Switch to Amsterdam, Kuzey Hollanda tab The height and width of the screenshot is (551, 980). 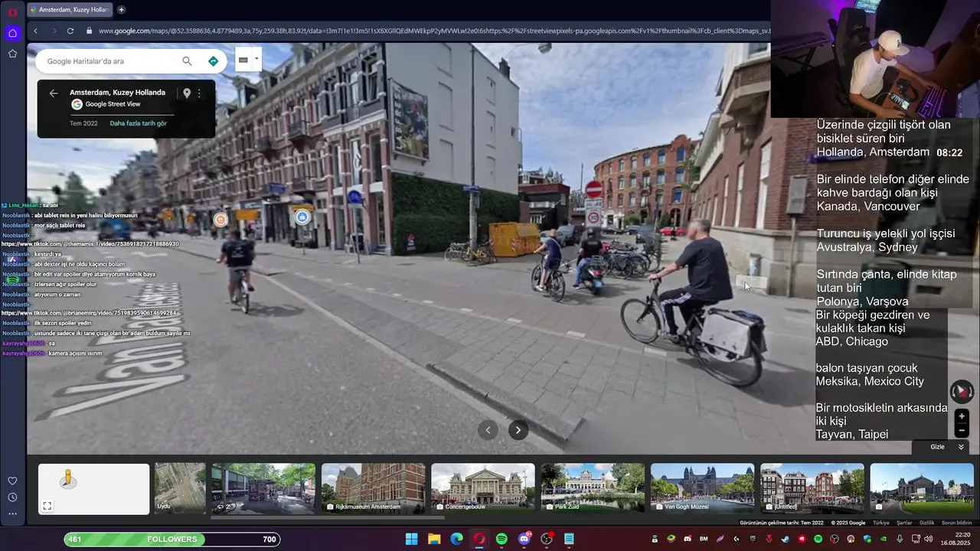point(70,10)
